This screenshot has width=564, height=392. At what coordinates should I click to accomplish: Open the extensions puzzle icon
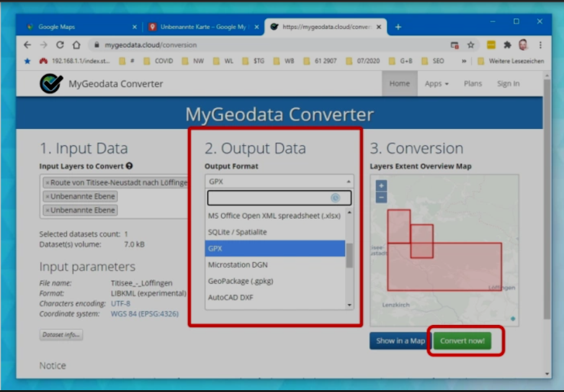click(x=507, y=45)
